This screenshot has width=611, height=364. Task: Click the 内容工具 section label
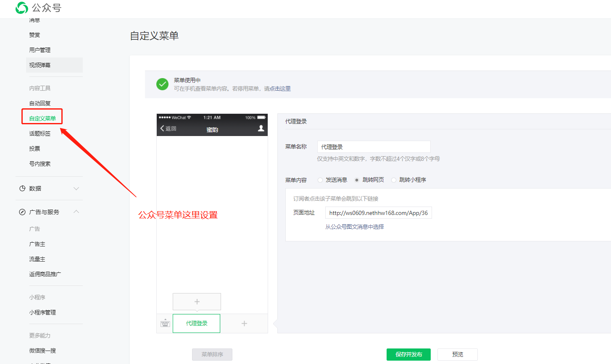(40, 88)
